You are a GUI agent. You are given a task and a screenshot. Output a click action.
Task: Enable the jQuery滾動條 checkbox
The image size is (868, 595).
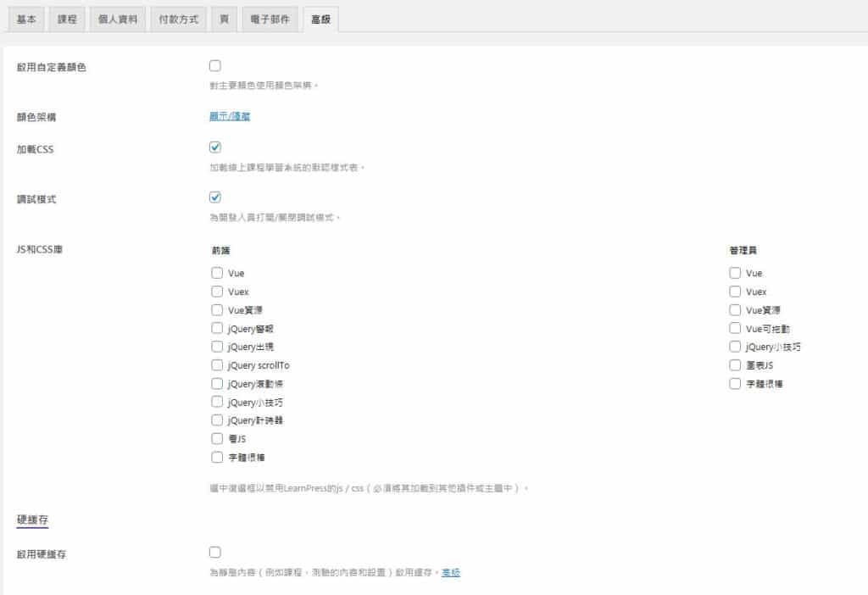[x=217, y=384]
